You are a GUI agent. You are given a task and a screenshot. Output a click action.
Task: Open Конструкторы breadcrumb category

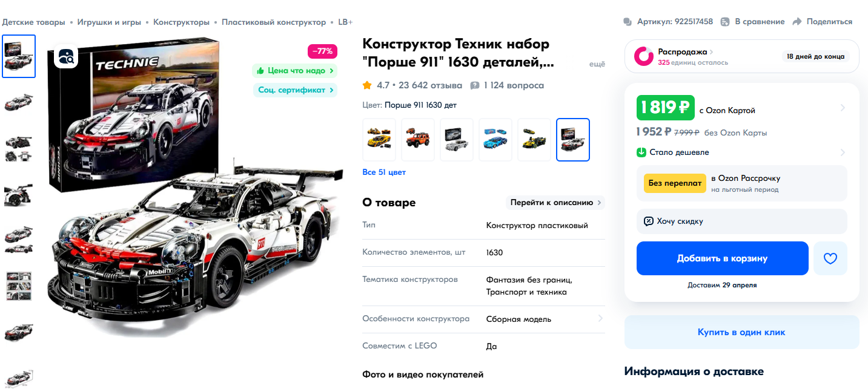tap(181, 22)
